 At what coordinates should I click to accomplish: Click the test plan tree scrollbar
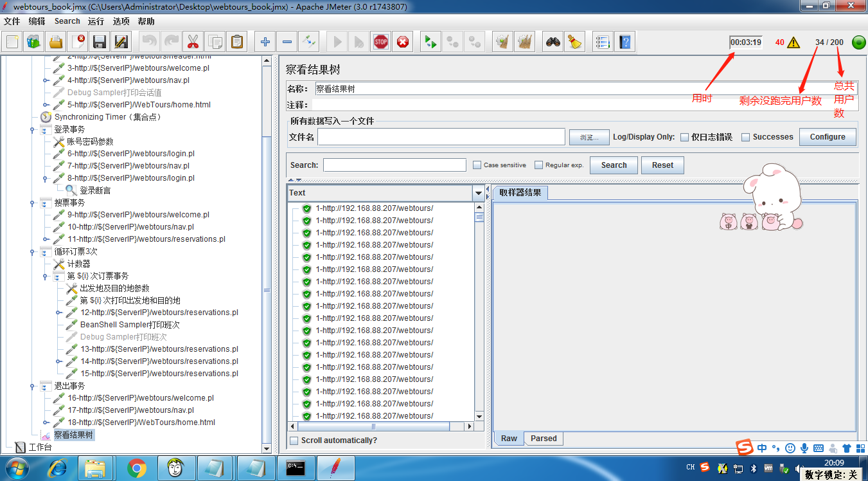point(267,254)
